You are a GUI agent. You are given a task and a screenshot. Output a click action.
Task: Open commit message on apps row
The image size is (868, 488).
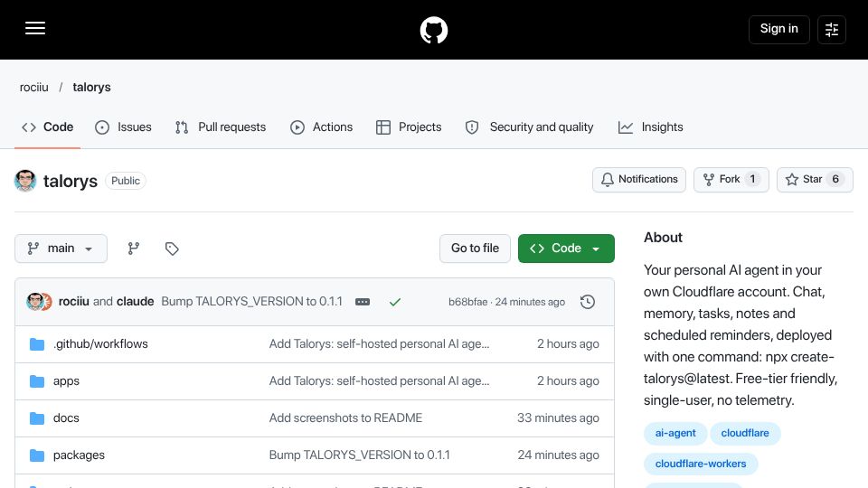379,381
